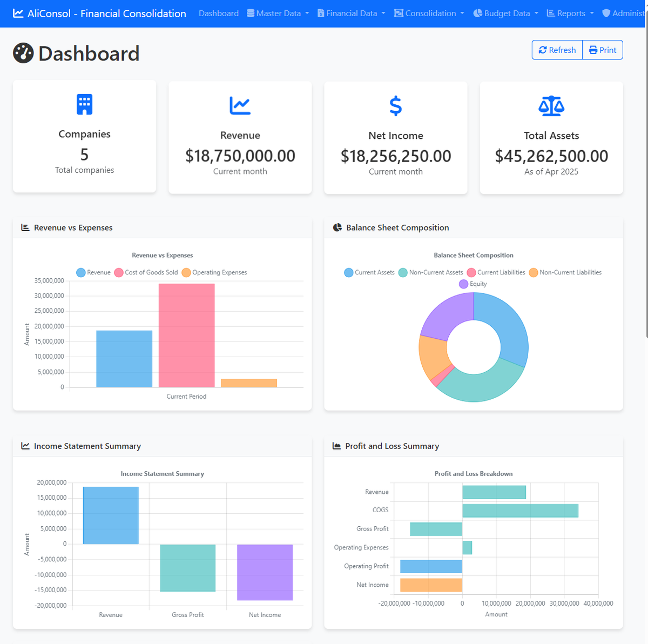Toggle Current Assets legend in doughnut chart
This screenshot has height=644, width=648.
[x=369, y=272]
